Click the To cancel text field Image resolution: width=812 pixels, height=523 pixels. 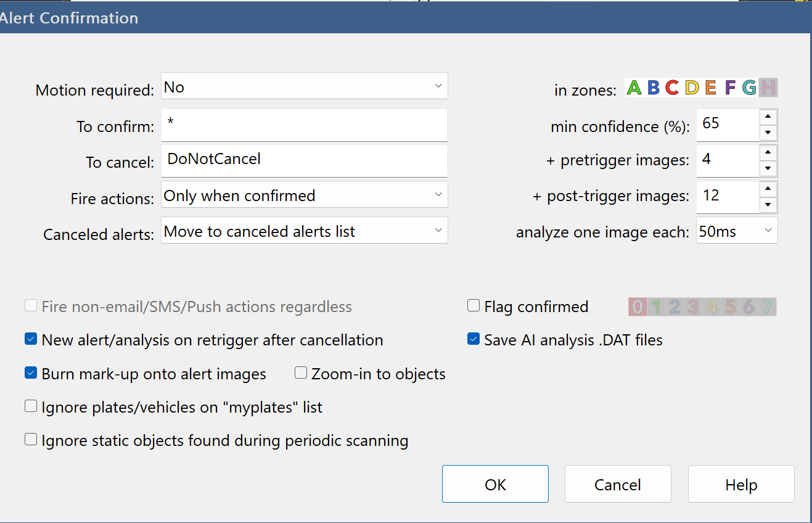pos(304,160)
